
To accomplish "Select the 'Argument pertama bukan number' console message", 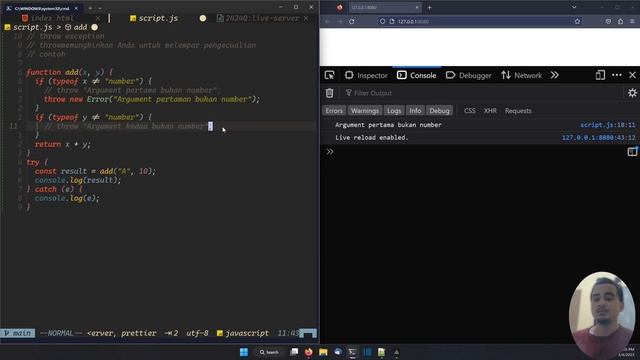I will pyautogui.click(x=388, y=125).
